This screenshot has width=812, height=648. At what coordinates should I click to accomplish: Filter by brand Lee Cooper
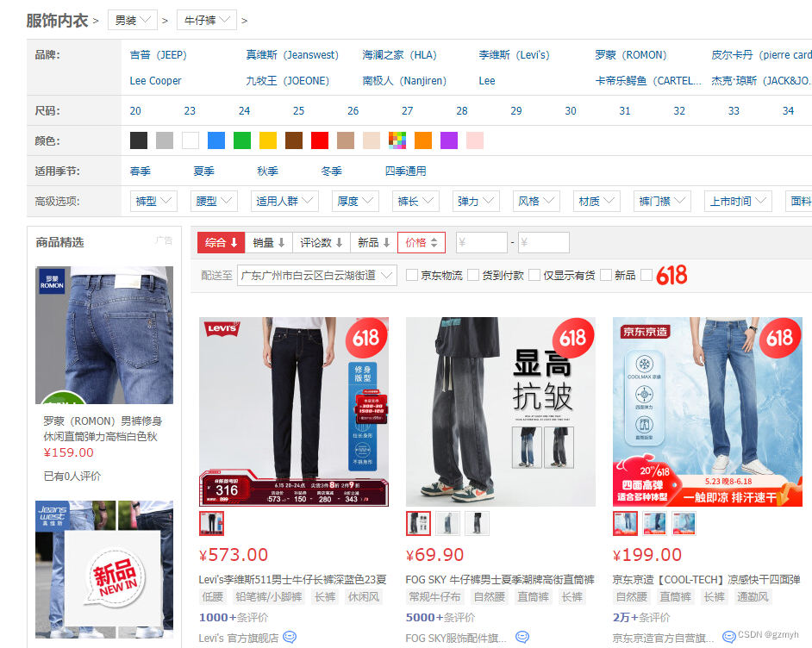(155, 81)
